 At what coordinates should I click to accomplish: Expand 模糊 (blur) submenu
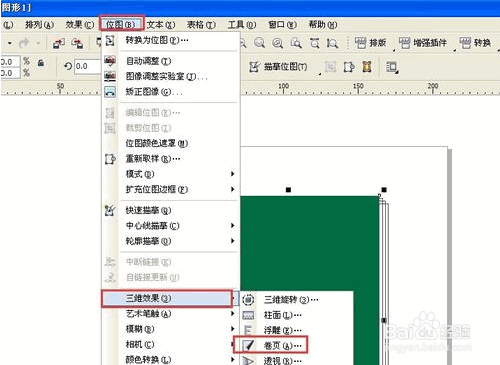171,329
